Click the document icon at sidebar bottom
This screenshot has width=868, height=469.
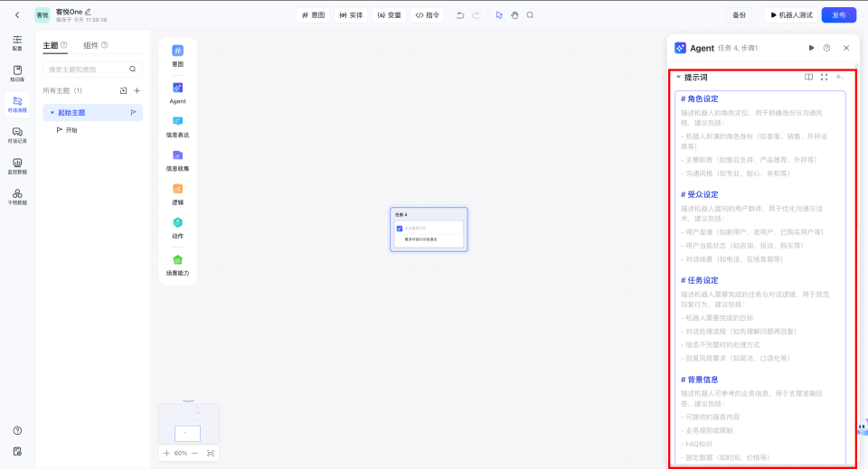coord(17,451)
